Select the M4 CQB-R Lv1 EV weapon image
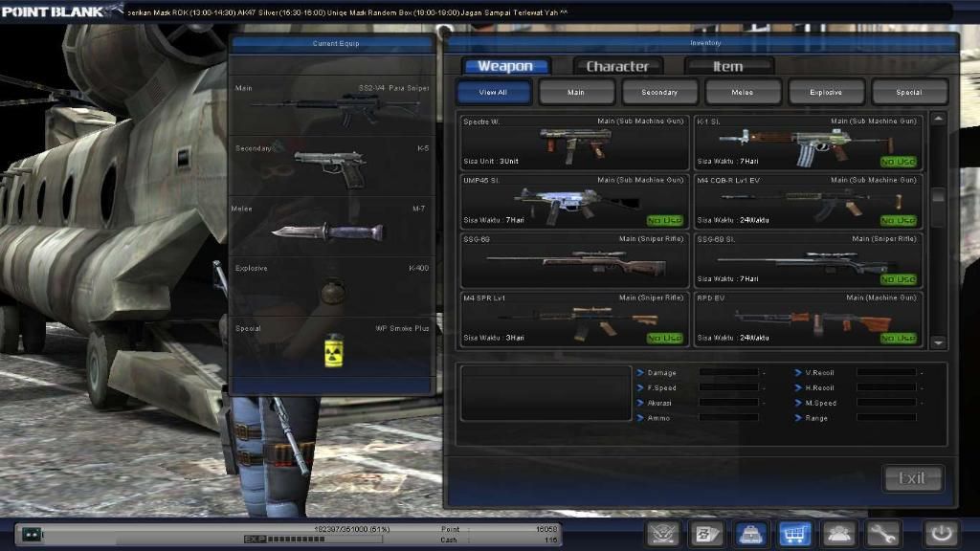The width and height of the screenshot is (980, 551). coord(812,205)
